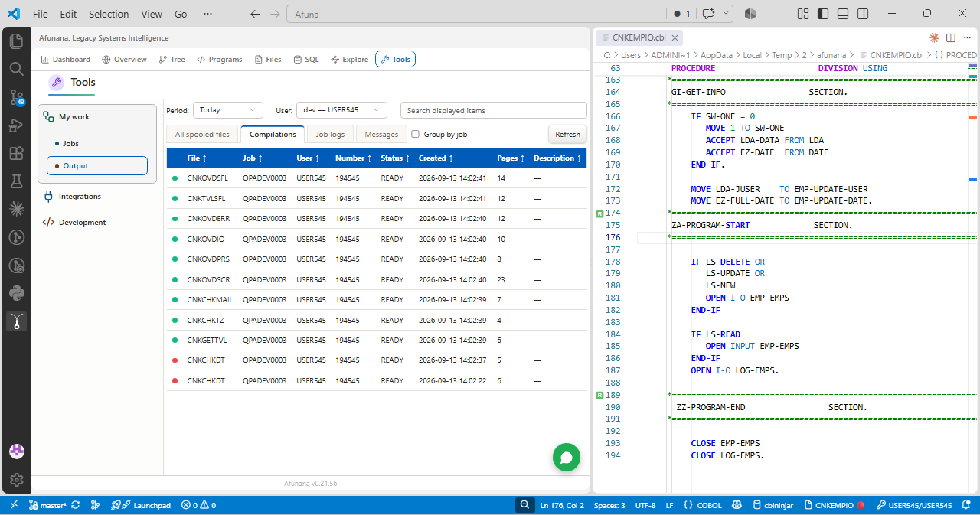Viewport: 980px width, 515px height.
Task: Open the Extensions view
Action: click(16, 153)
